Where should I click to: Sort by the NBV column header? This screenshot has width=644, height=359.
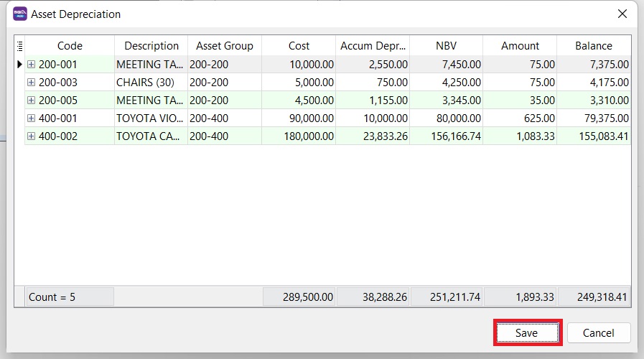coord(446,46)
